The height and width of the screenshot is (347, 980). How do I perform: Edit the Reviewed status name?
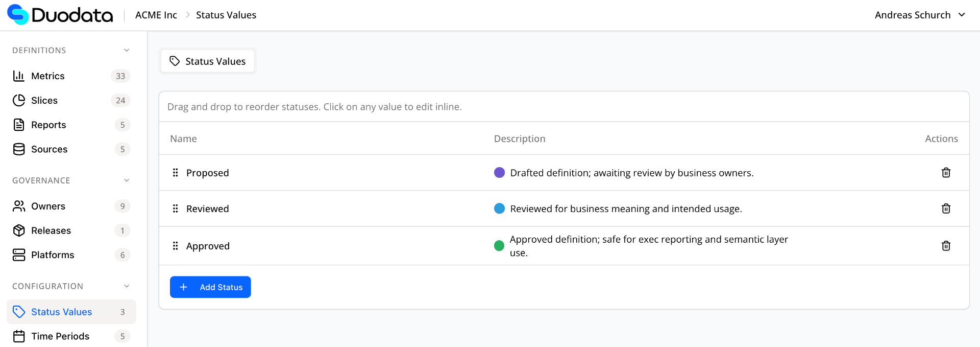(x=208, y=209)
